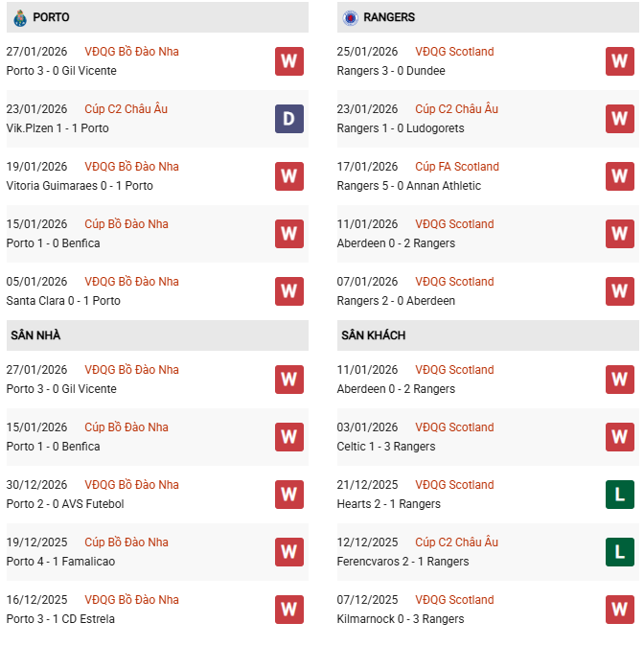Click W badge for Celtic 1-3 Rangers
The height and width of the screenshot is (646, 644).
pos(619,437)
